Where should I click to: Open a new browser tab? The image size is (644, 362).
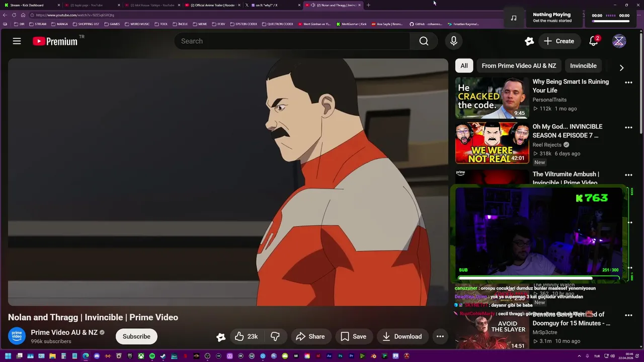[368, 5]
